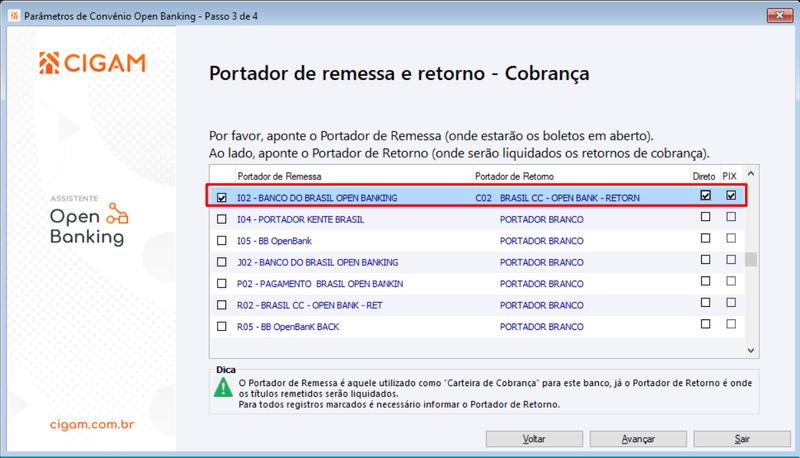Click the Open Banking assistant icon
This screenshot has height=458, width=800.
117,214
